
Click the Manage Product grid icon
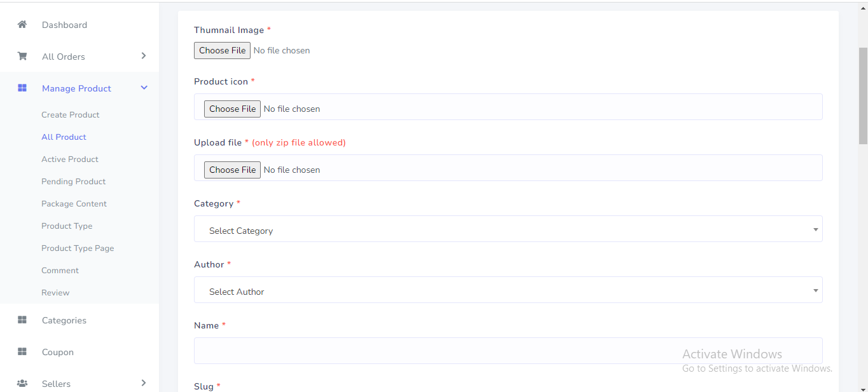click(x=22, y=88)
